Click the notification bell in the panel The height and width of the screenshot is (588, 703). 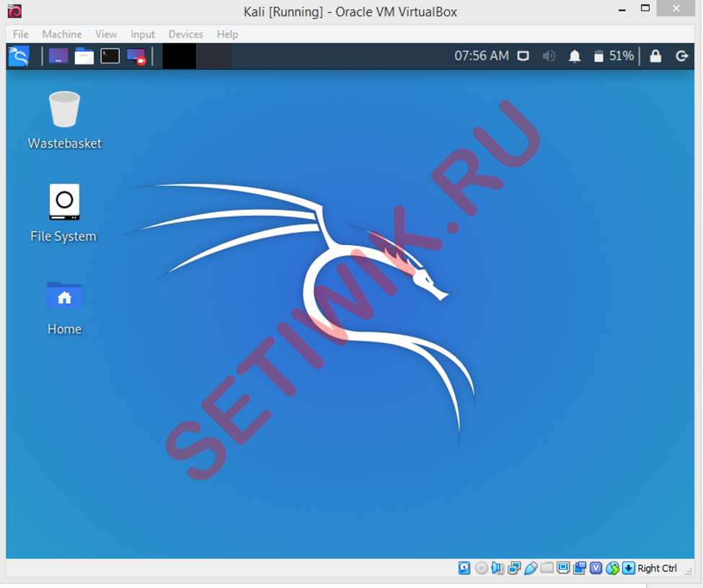[575, 56]
